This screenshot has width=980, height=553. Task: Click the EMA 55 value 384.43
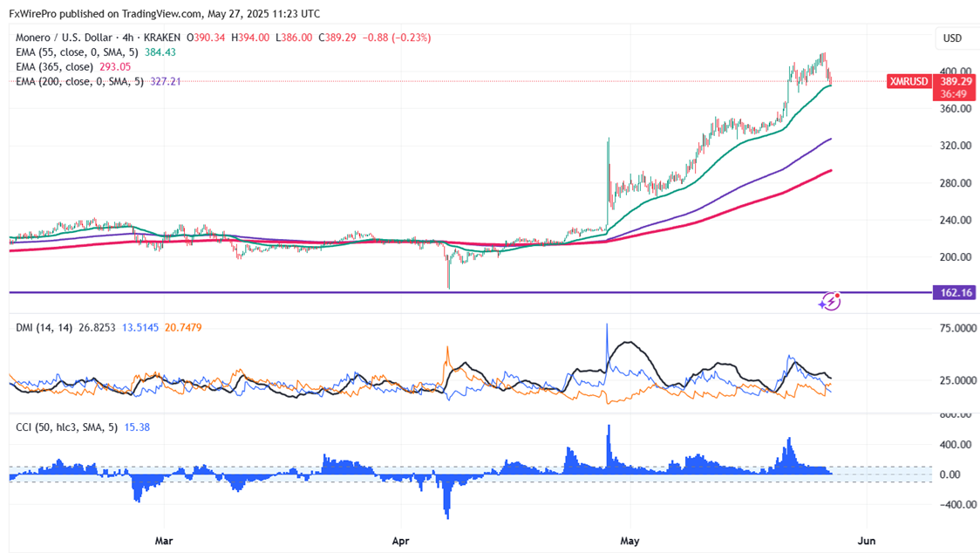(160, 52)
